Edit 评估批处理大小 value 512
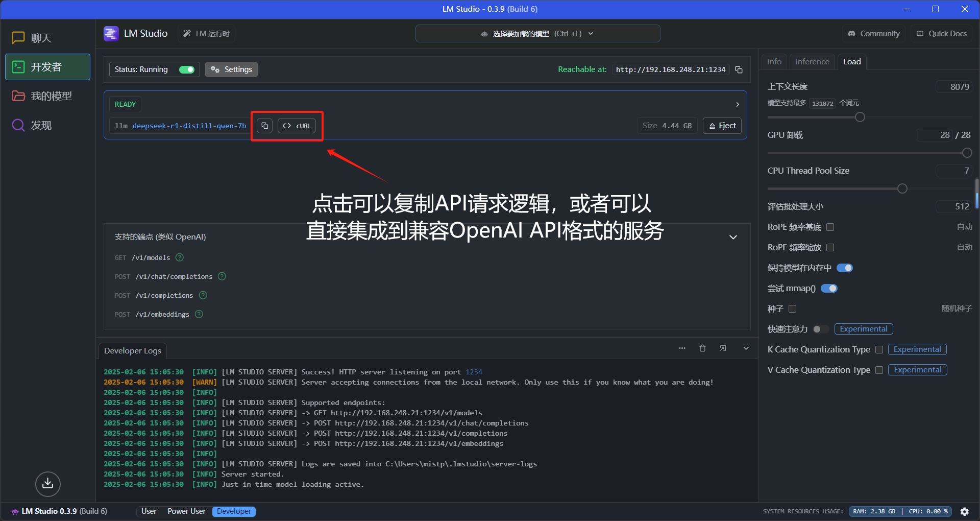980x521 pixels. click(x=953, y=206)
